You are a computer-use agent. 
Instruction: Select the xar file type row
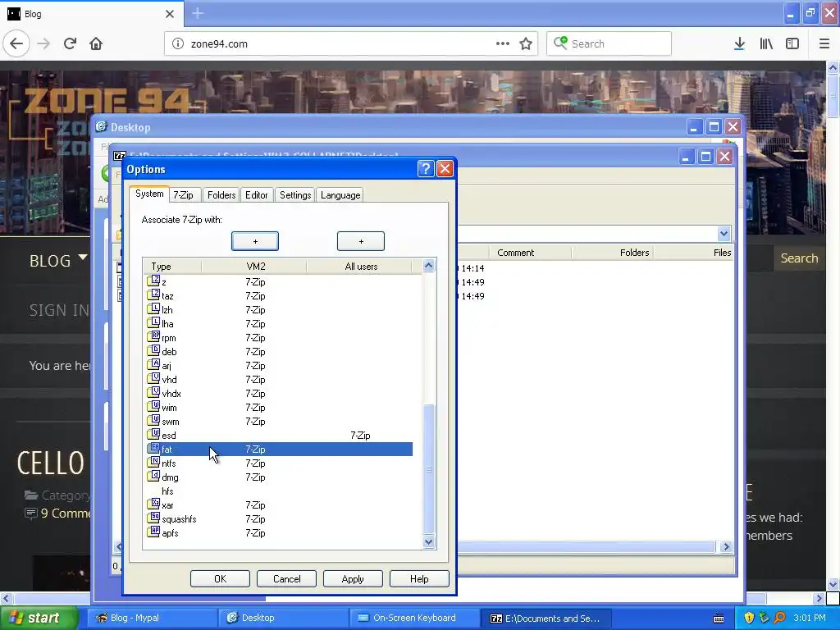pos(279,504)
